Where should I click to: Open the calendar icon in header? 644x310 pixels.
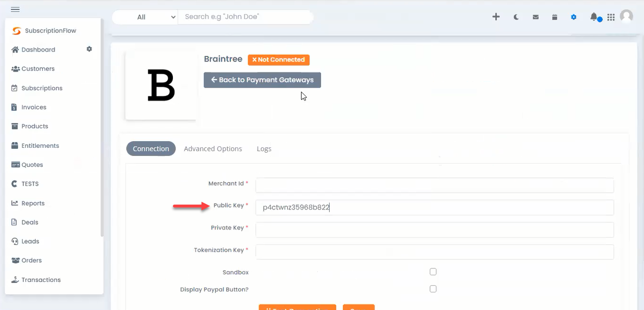554,17
